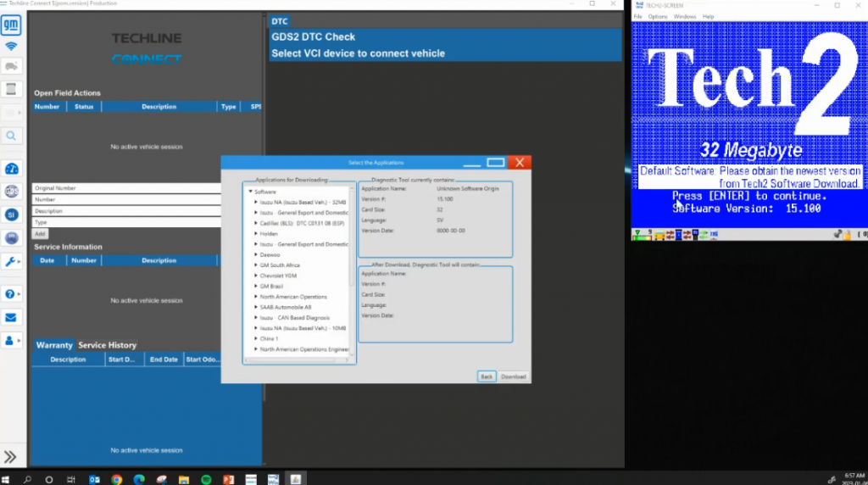Switch to the Service History tab
Viewport: 868px width, 485px height.
click(x=107, y=345)
